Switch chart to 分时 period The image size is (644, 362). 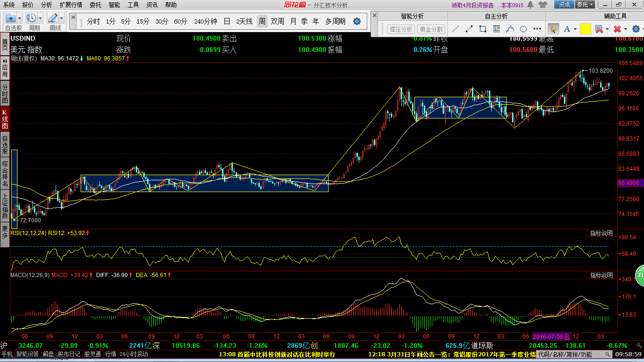tap(93, 21)
